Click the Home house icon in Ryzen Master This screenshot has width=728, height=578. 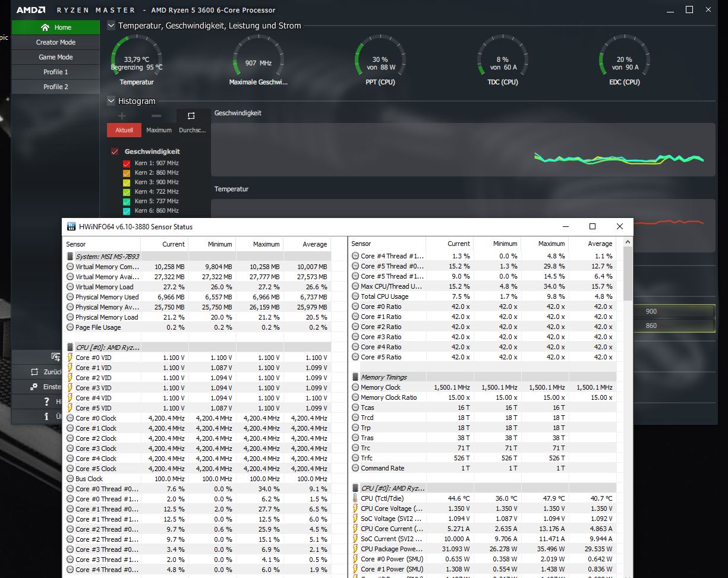45,27
